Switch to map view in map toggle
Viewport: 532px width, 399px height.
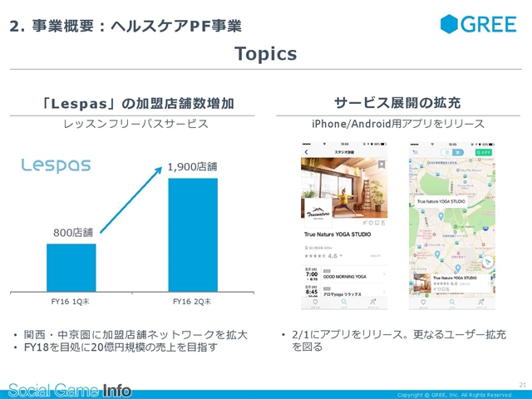tap(458, 152)
